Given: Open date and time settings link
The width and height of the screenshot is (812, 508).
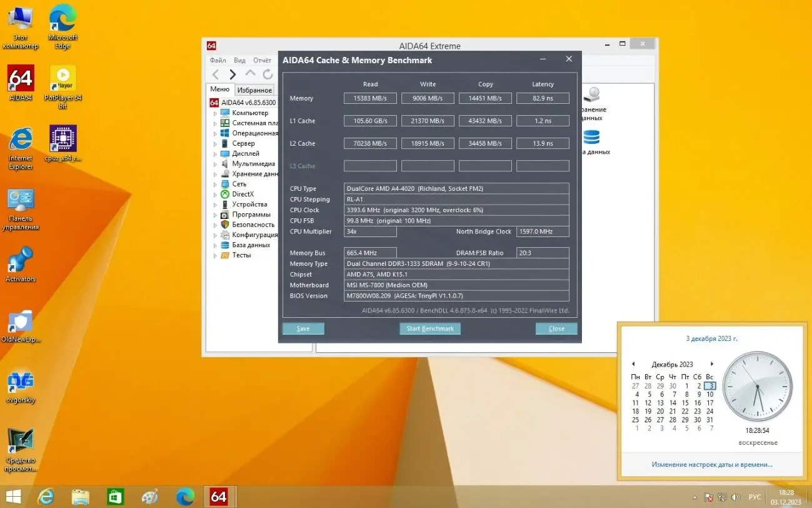Looking at the screenshot, I should (x=712, y=464).
